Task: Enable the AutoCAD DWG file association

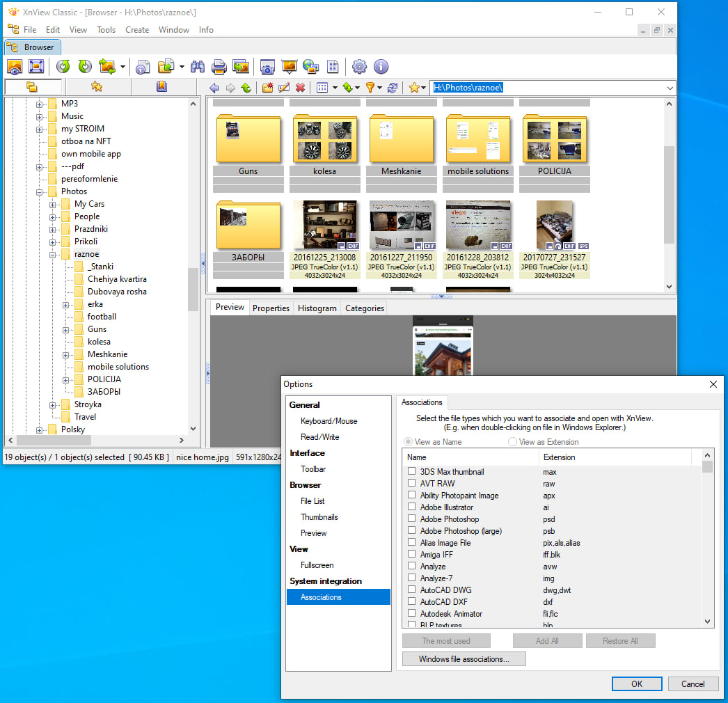Action: click(412, 590)
